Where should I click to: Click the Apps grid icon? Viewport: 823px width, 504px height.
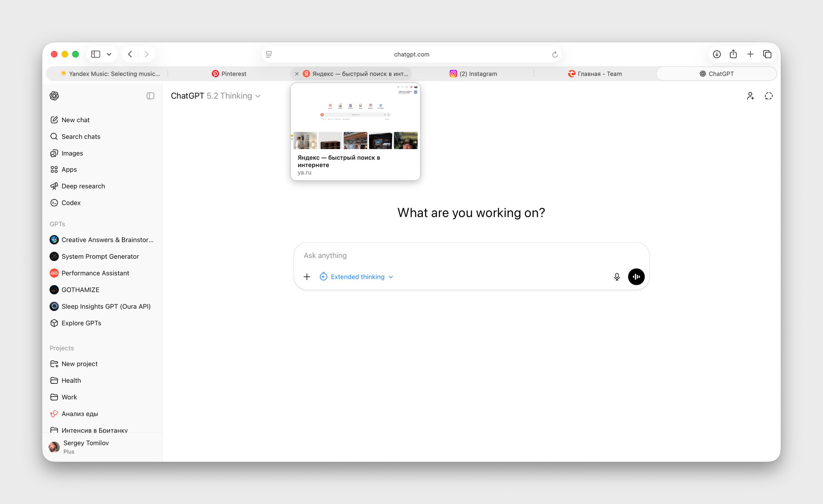54,170
